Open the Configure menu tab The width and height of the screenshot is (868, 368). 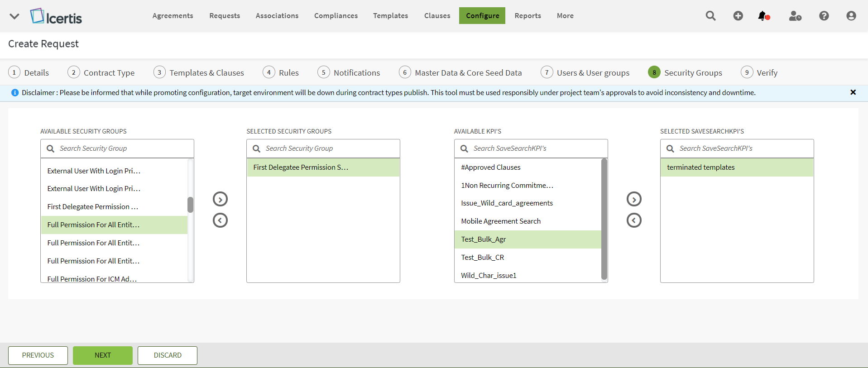(x=482, y=16)
